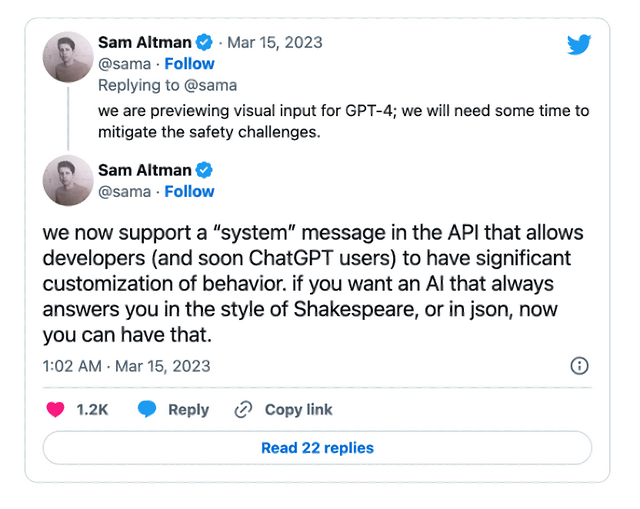Open the profile avatar of the top tweet
Screen dimensions: 640x509
68,57
